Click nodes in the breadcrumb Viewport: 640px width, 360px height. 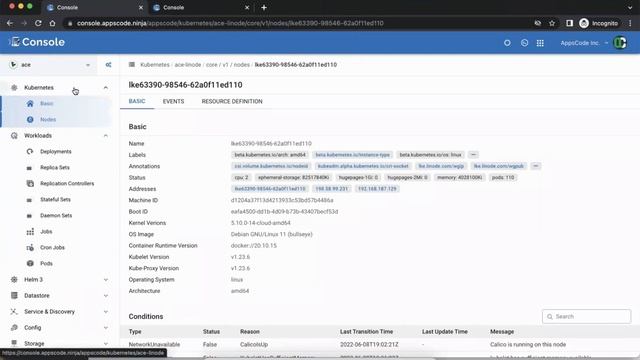(242, 65)
